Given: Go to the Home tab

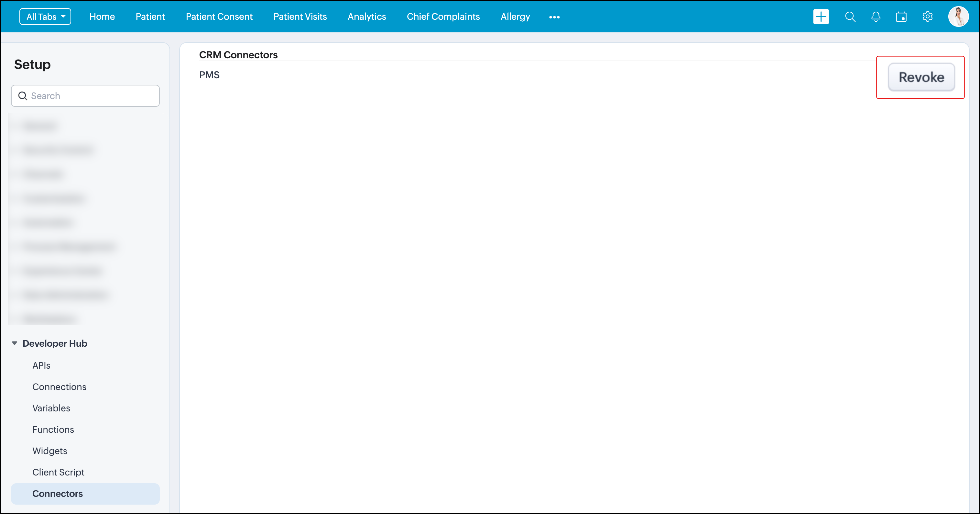Looking at the screenshot, I should click(102, 17).
